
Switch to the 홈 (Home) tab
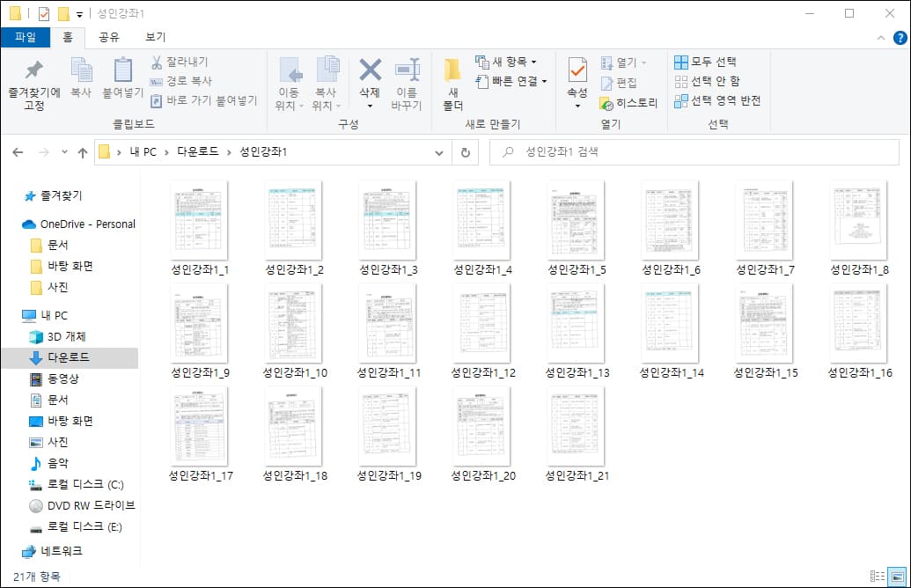click(68, 37)
